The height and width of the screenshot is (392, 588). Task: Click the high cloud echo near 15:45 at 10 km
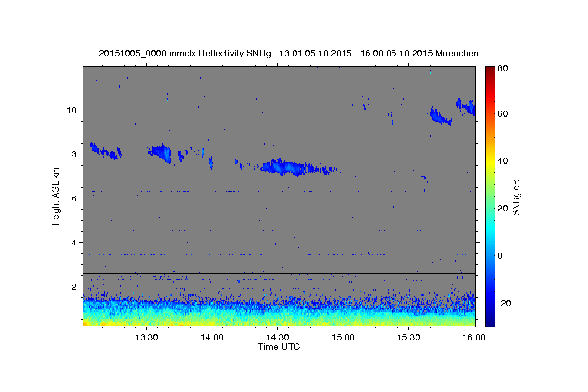click(440, 117)
